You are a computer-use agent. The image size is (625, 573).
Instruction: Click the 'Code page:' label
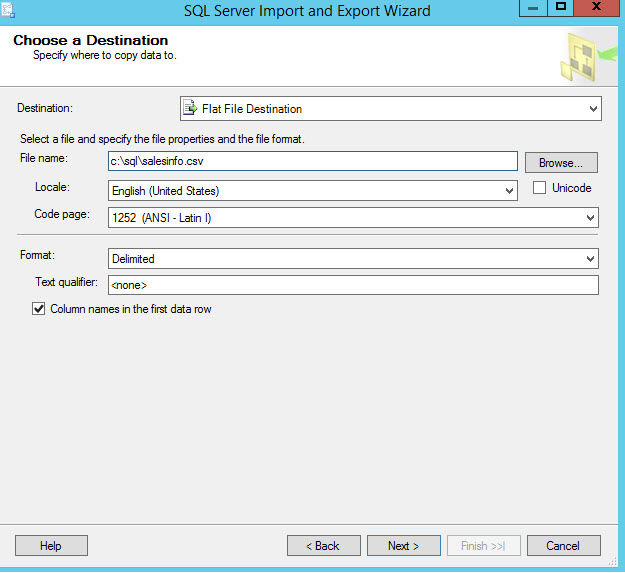tap(62, 214)
